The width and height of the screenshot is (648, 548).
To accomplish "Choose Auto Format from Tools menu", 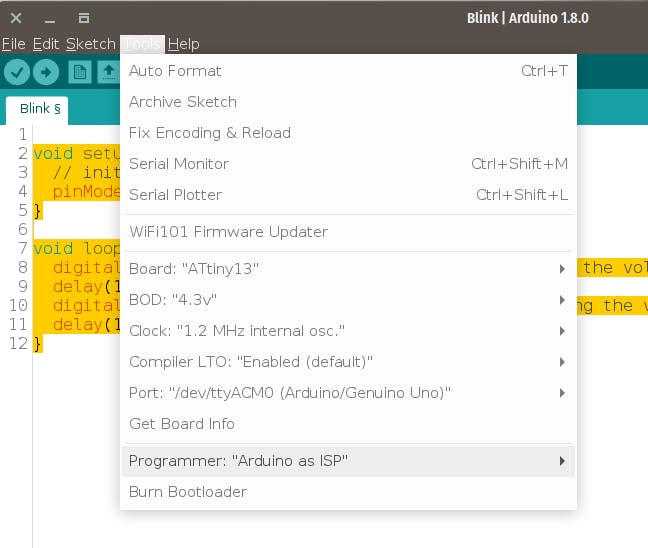I will tap(348, 71).
